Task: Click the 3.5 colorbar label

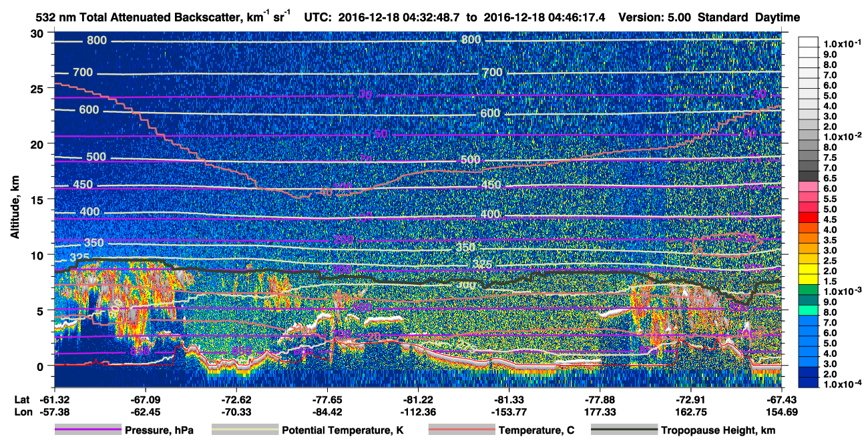Action: click(x=829, y=240)
